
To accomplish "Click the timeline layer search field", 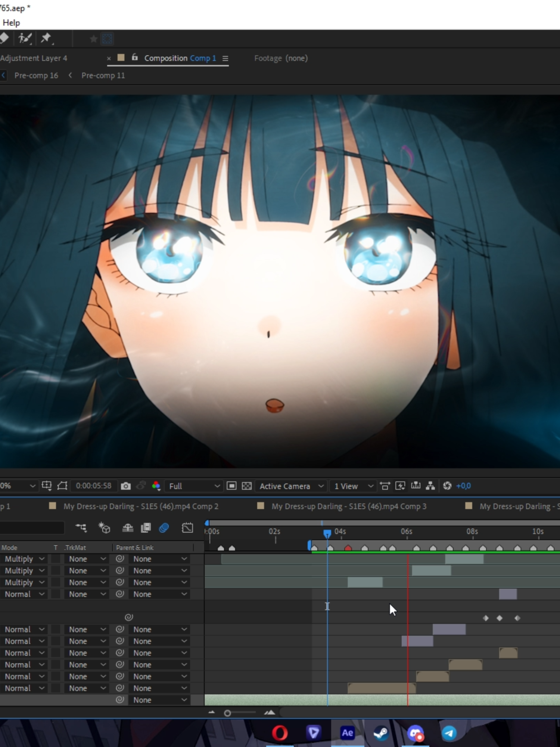I will (x=32, y=528).
